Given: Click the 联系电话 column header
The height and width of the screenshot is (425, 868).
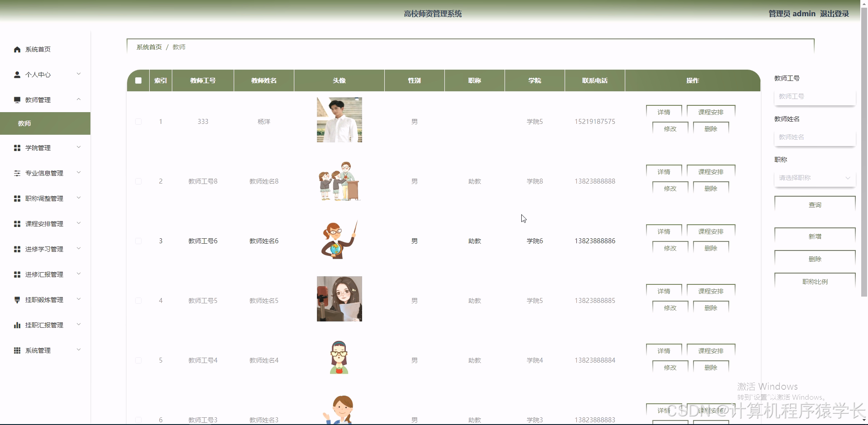Looking at the screenshot, I should (595, 80).
